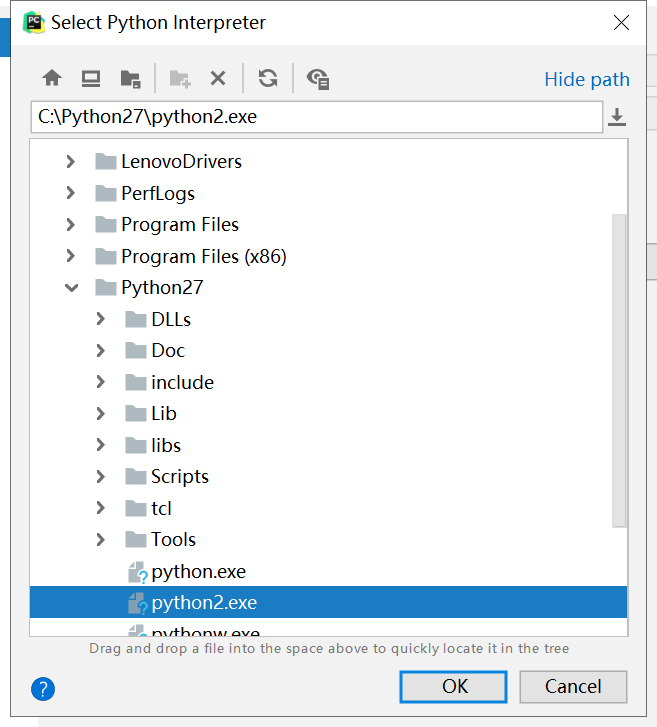Expand the Doc folder

click(101, 351)
